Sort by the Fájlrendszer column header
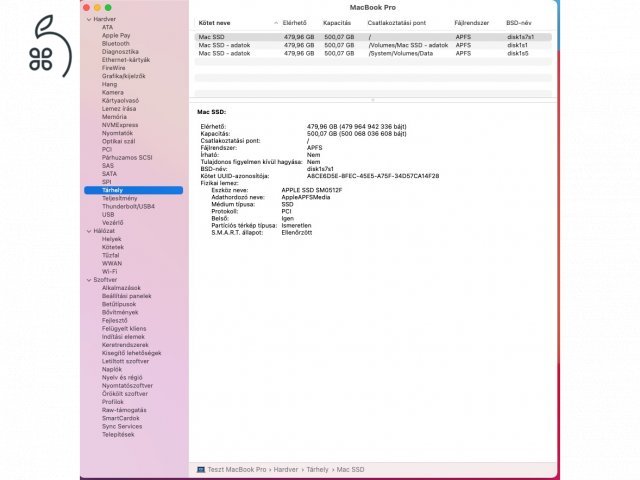This screenshot has width=640, height=480. coord(471,23)
